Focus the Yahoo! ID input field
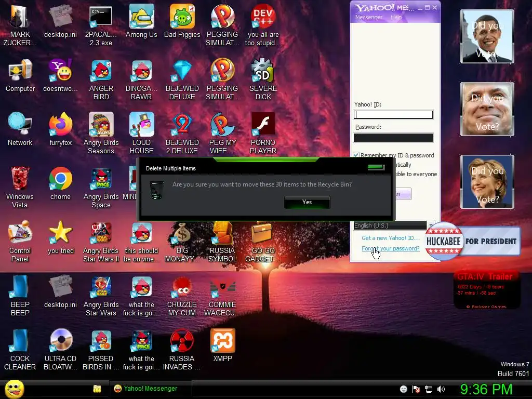532x399 pixels. pos(393,115)
